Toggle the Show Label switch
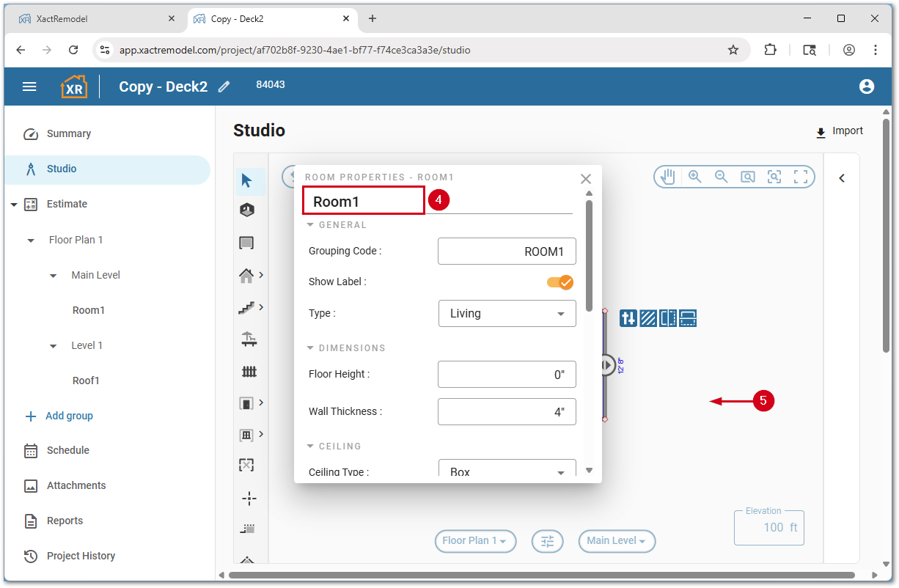This screenshot has width=899, height=588. tap(559, 282)
